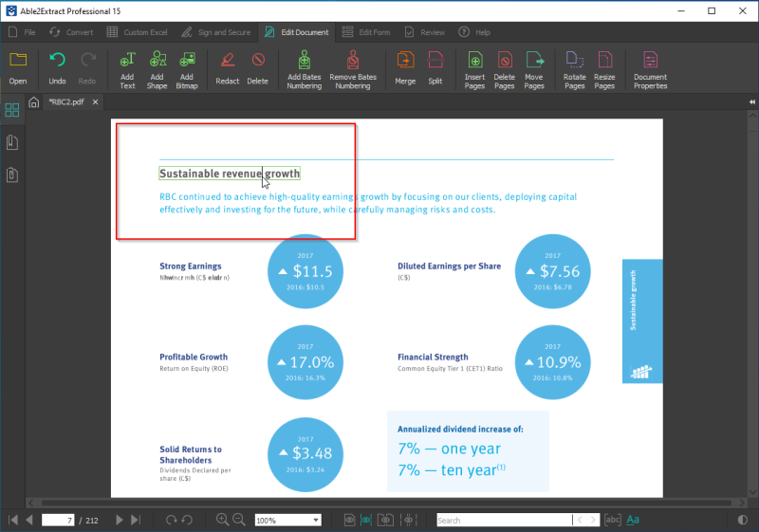Select the Add Bitmap tool
Viewport: 759px width, 532px height.
[x=187, y=70]
